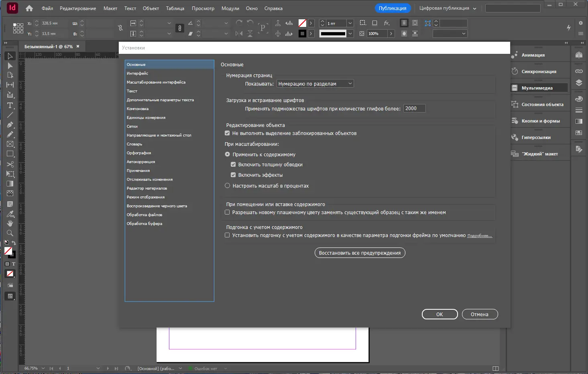This screenshot has width=588, height=374.
Task: Open the Окно menu
Action: coord(252,8)
